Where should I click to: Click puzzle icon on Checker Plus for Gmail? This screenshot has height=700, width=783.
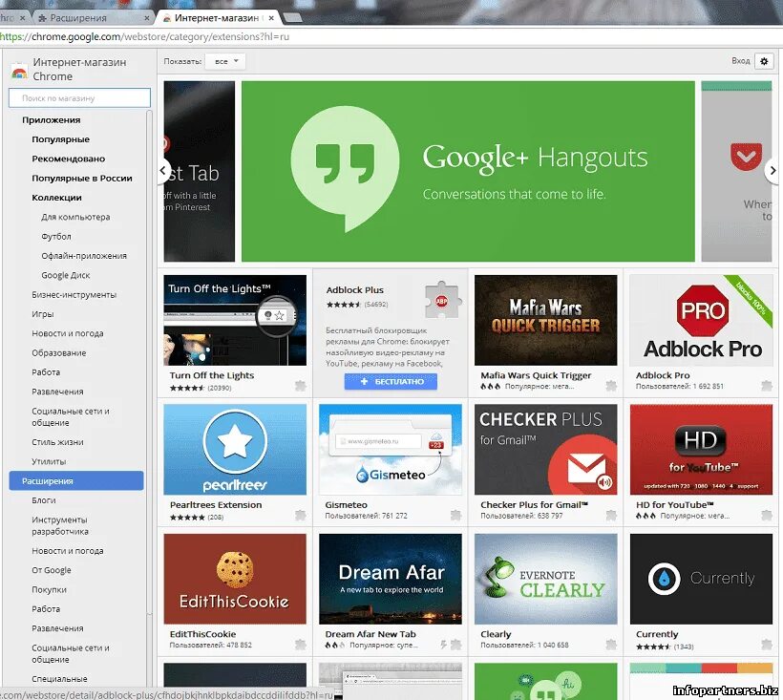click(611, 516)
